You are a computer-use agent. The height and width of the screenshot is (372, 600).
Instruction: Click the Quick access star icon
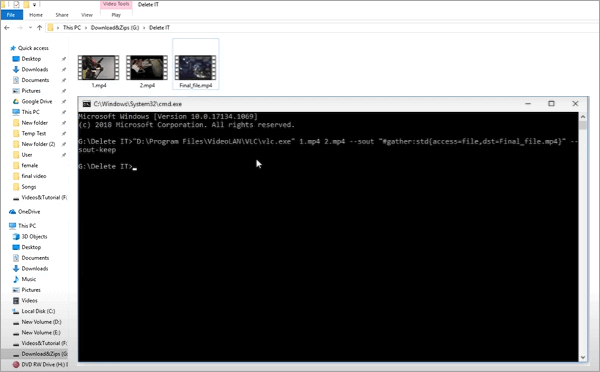click(x=13, y=48)
